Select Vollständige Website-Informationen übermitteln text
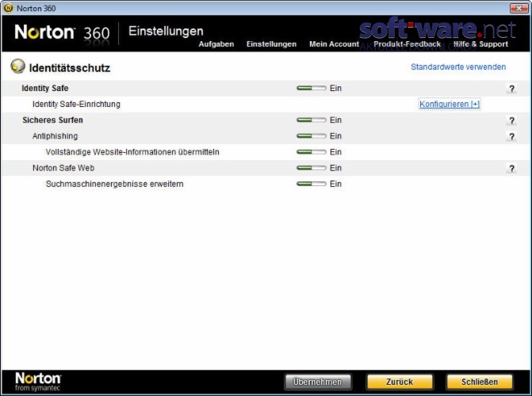This screenshot has height=396, width=532. tap(132, 152)
